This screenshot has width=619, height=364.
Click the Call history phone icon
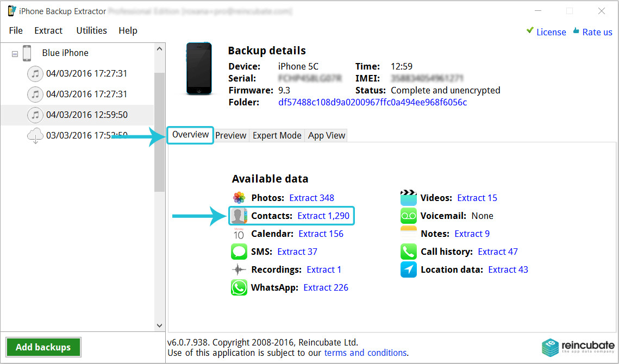coord(408,252)
